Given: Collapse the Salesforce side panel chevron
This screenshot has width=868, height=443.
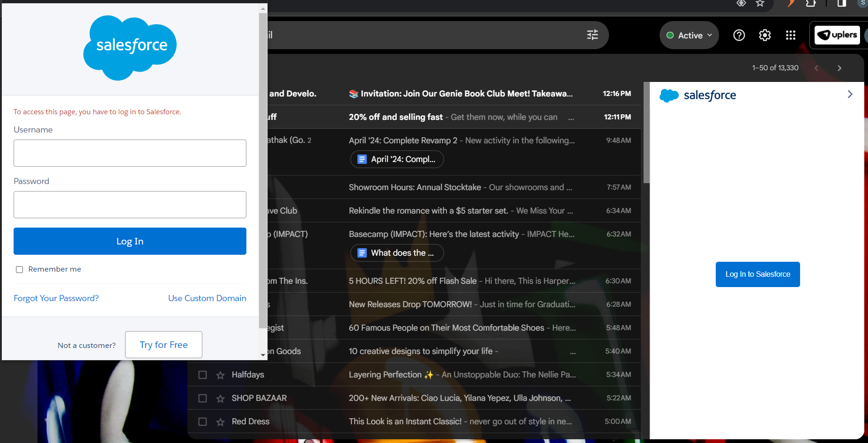Looking at the screenshot, I should [x=850, y=94].
